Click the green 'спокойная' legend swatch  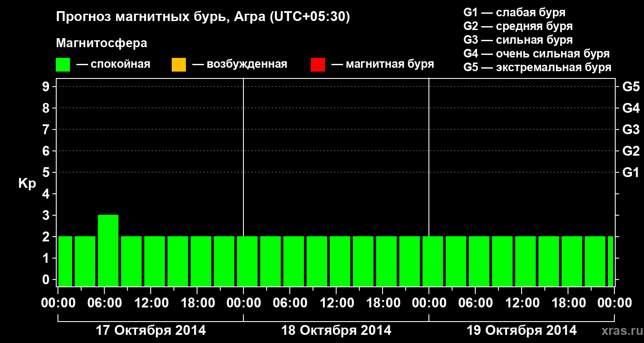click(x=63, y=65)
